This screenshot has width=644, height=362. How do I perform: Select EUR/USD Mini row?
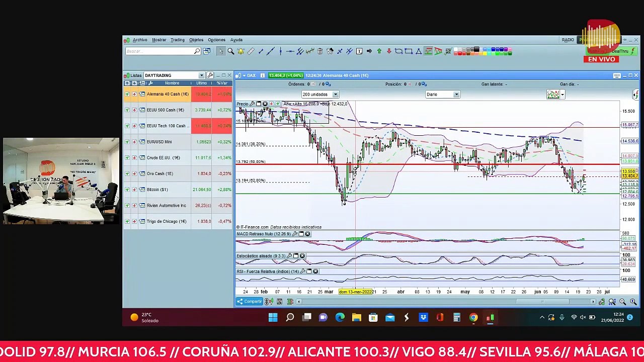click(x=178, y=142)
